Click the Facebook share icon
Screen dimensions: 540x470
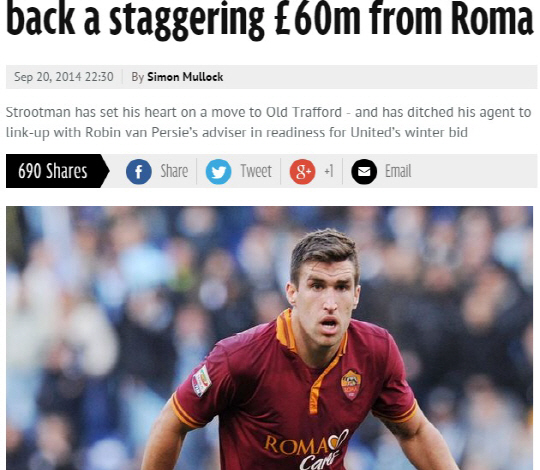click(x=139, y=171)
